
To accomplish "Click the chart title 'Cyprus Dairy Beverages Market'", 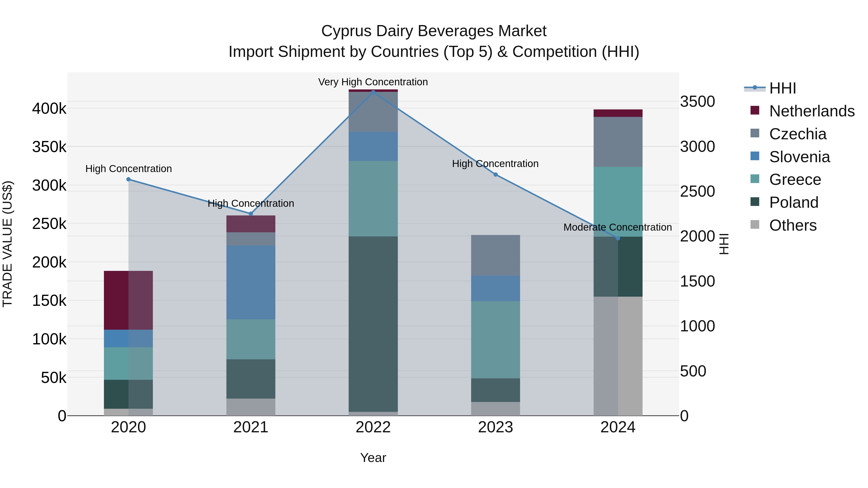I will (x=434, y=31).
